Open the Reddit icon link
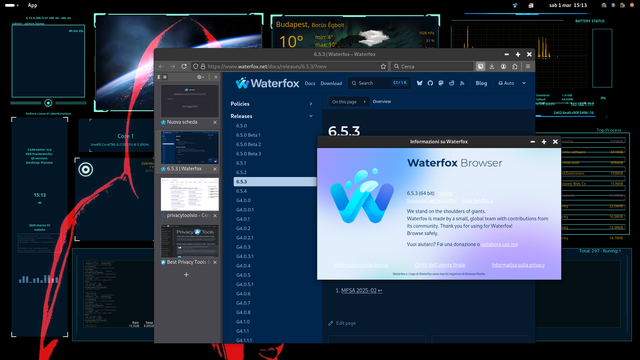This screenshot has height=360, width=640. pyautogui.click(x=451, y=83)
